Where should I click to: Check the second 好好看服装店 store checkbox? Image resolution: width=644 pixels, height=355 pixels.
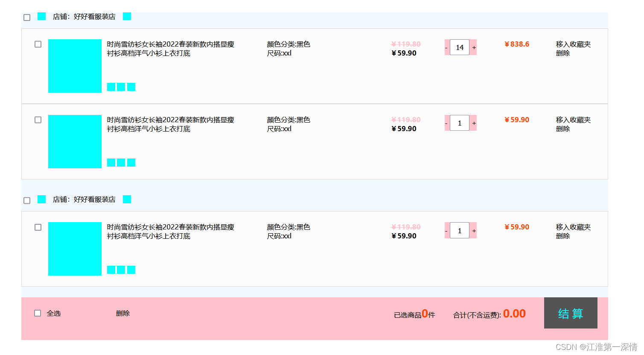click(27, 200)
